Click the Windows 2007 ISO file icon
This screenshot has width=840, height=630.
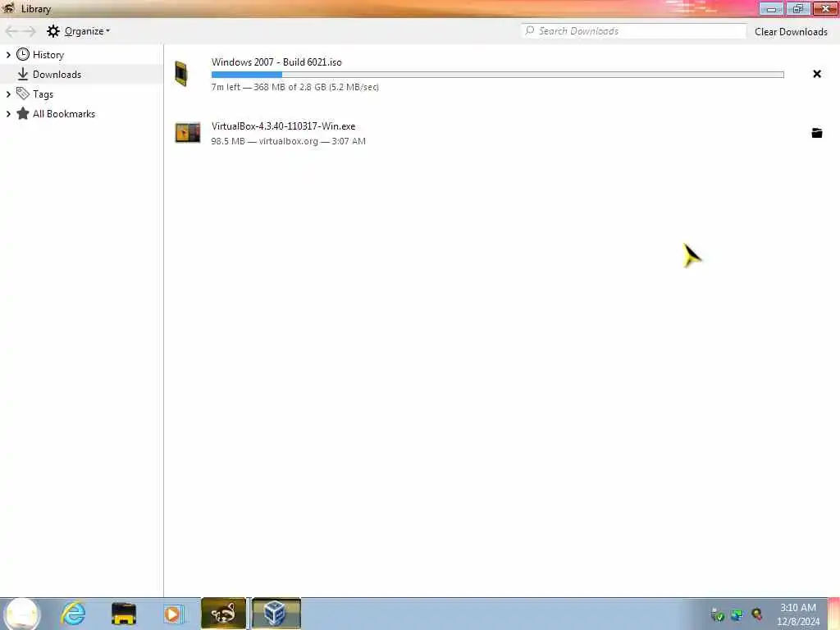(181, 73)
